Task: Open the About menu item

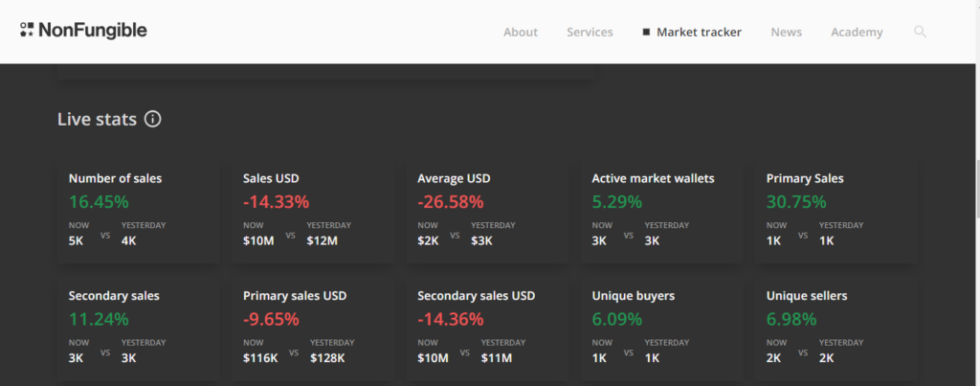Action: 521,33
